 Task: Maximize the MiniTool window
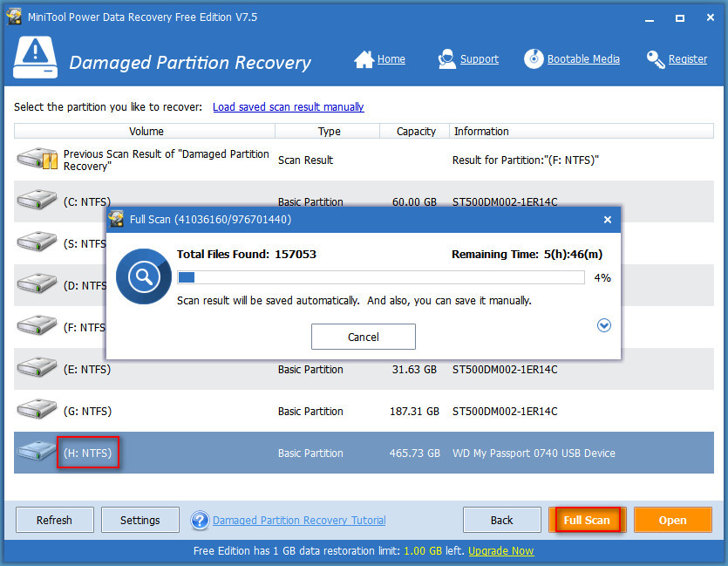[680, 18]
